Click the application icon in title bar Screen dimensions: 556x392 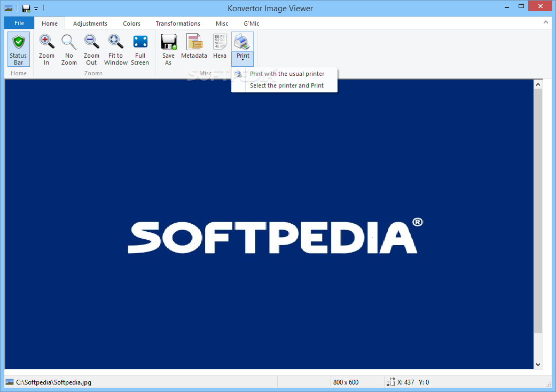[9, 8]
